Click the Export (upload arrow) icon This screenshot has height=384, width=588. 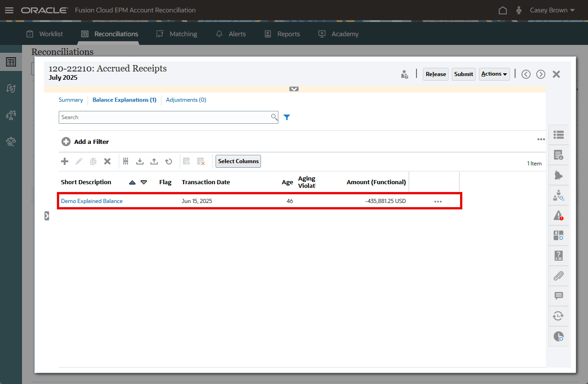pyautogui.click(x=154, y=161)
